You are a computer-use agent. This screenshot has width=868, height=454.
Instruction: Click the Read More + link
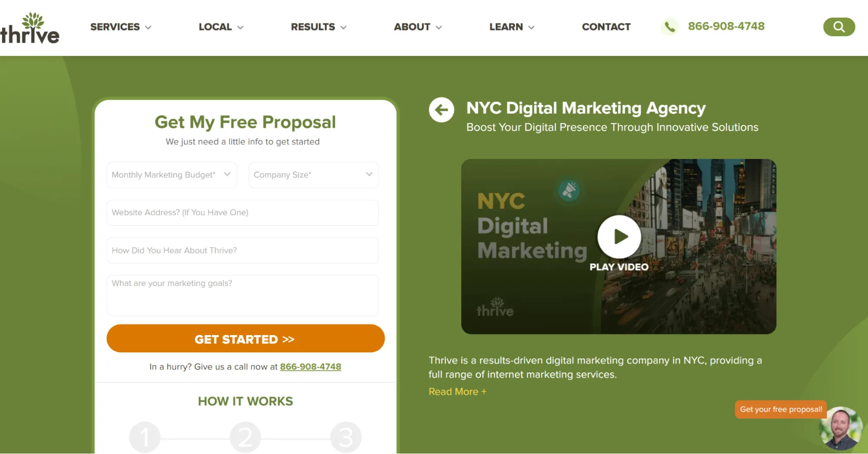click(458, 391)
